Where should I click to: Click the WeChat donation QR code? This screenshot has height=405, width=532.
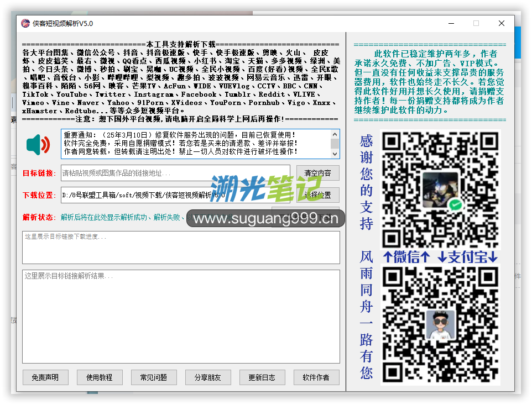point(440,190)
